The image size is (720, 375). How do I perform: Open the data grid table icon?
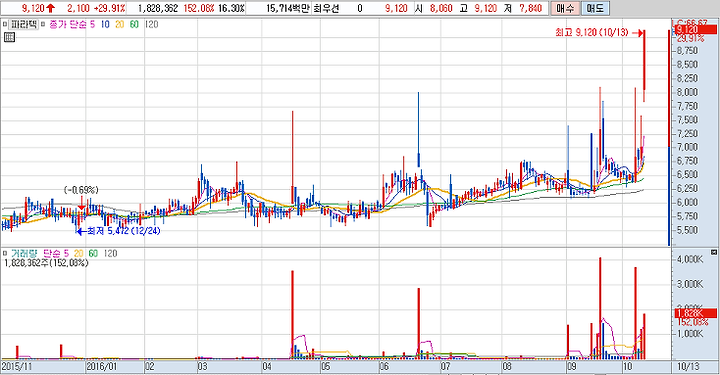pyautogui.click(x=9, y=37)
